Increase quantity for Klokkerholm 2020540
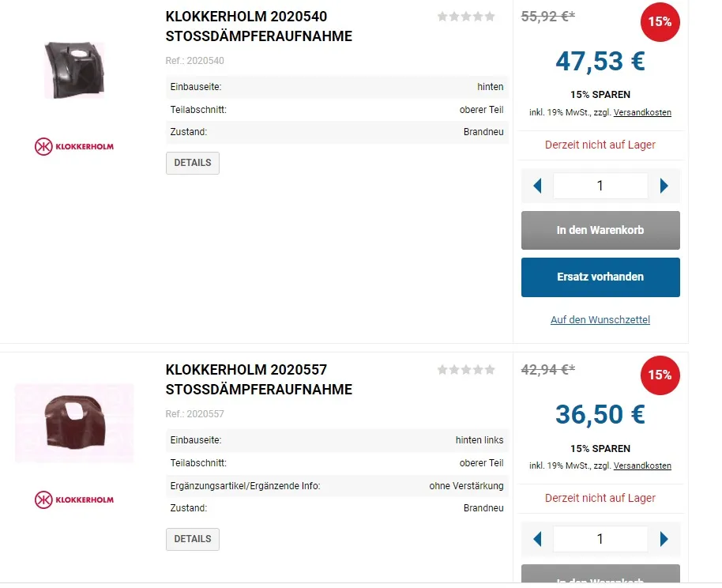This screenshot has width=722, height=588. click(x=664, y=187)
